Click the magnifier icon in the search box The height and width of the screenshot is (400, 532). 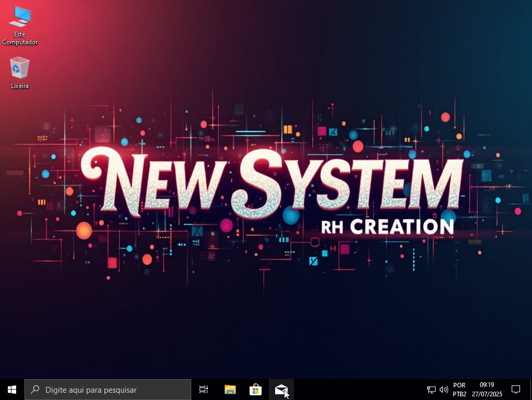pos(35,390)
